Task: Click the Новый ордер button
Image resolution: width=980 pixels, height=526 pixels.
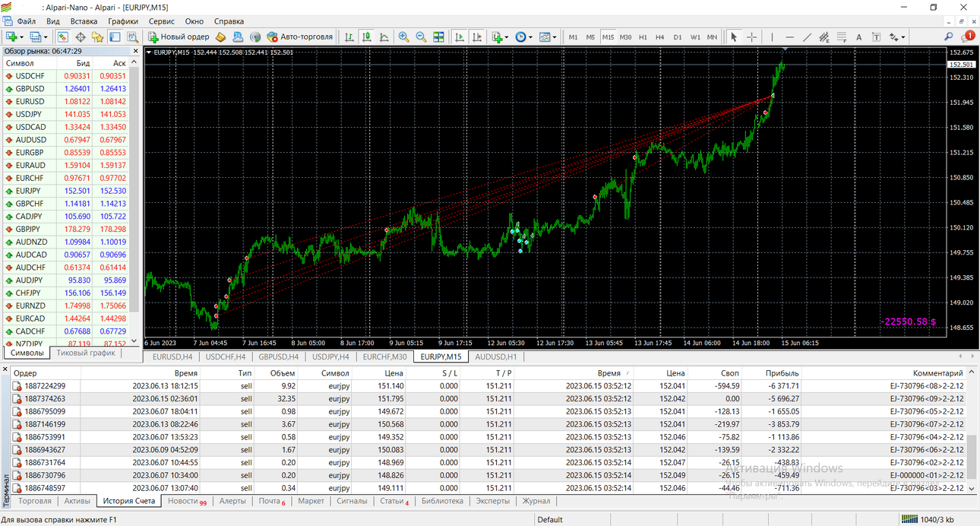Action: coord(179,36)
